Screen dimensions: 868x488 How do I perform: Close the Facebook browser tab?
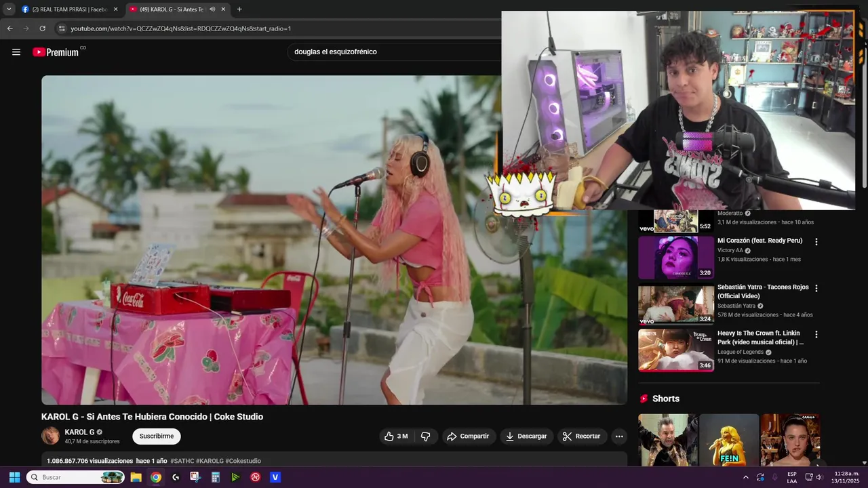(x=115, y=9)
